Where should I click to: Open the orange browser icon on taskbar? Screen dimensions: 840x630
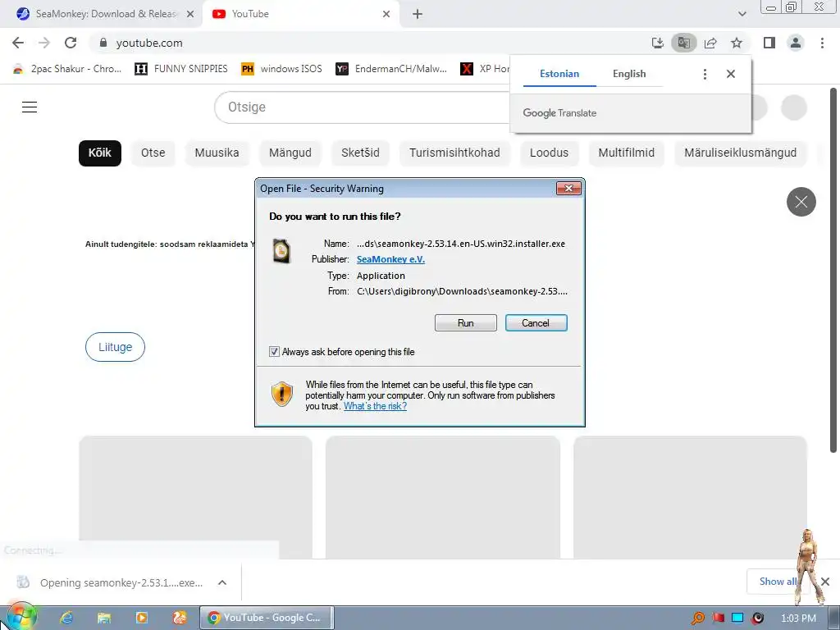(179, 618)
